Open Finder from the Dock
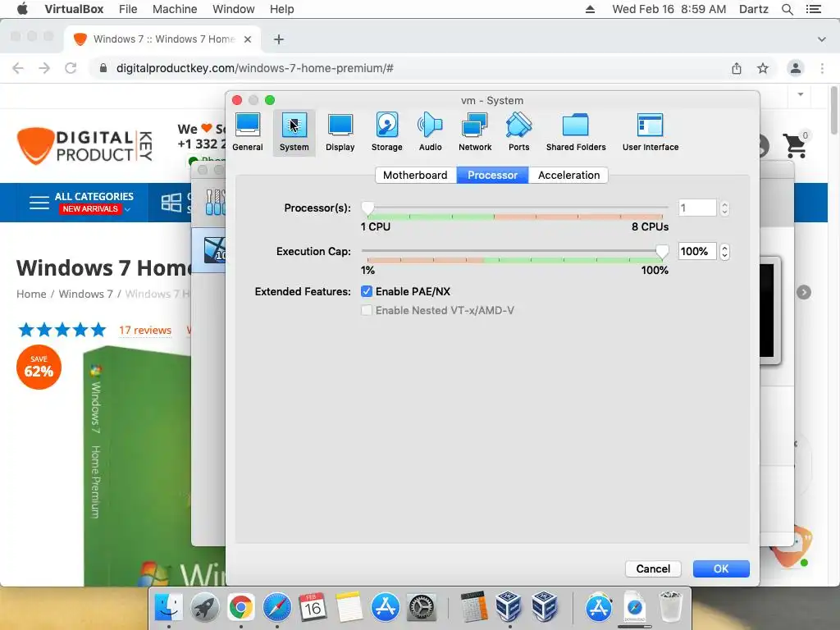Screen dimensions: 840x630 click(169, 607)
